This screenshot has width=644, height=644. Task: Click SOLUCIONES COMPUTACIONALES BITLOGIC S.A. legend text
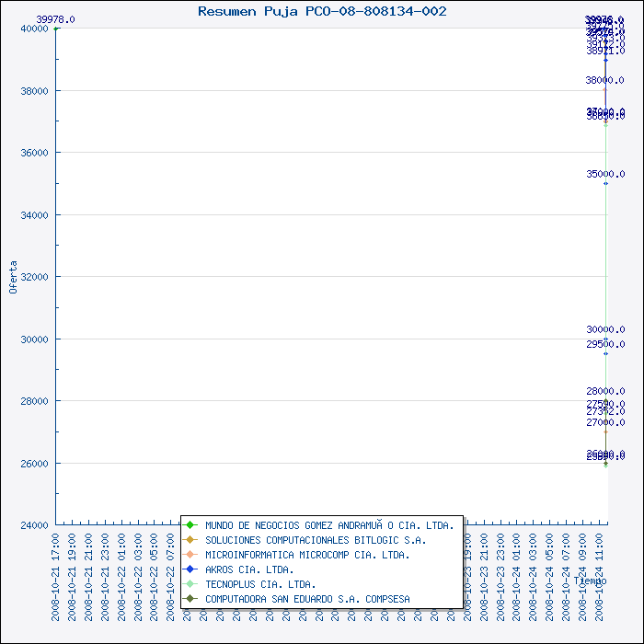point(316,540)
